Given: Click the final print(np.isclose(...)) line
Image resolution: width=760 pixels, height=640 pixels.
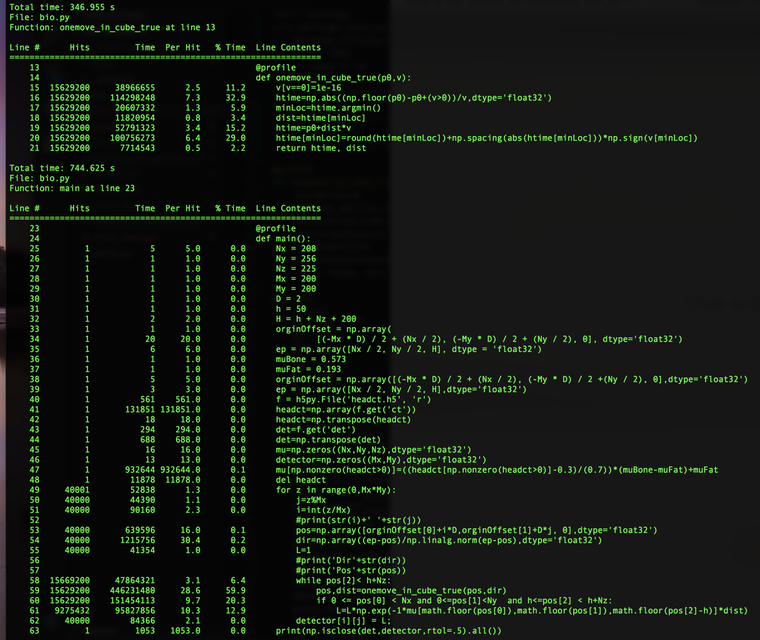Looking at the screenshot, I should pos(392,630).
